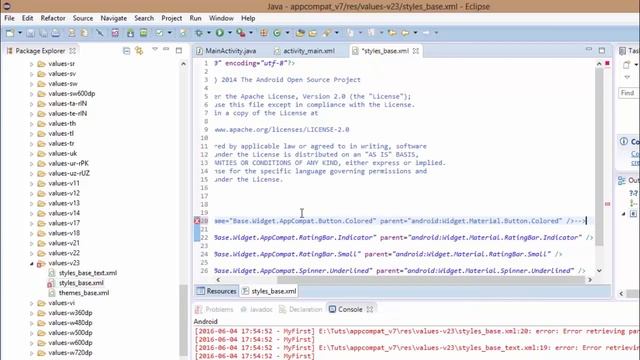
Task: Open styles_base_text.xml in Package Explorer
Action: [88, 273]
